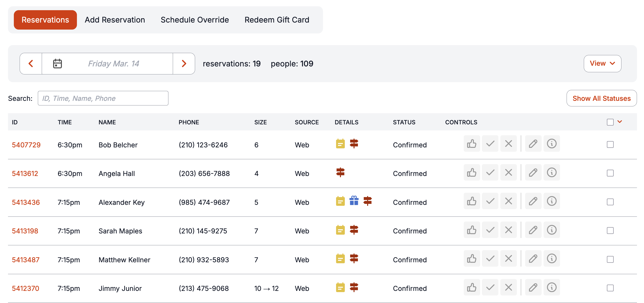Open the Redeem Gift Card tab

(277, 20)
